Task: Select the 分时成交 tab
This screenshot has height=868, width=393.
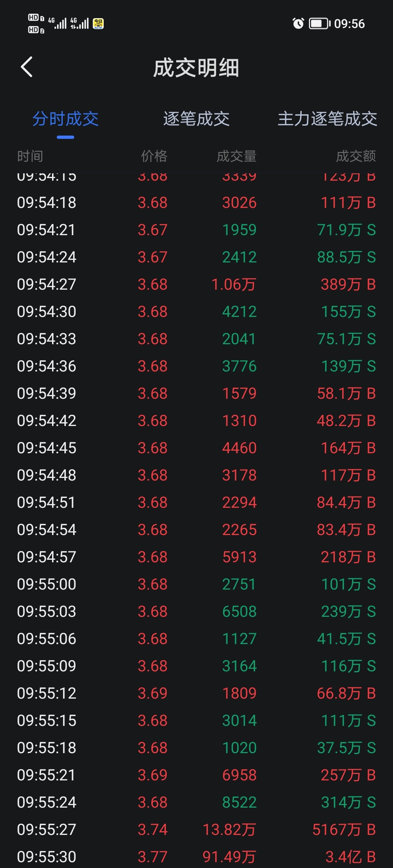Action: pos(65,119)
